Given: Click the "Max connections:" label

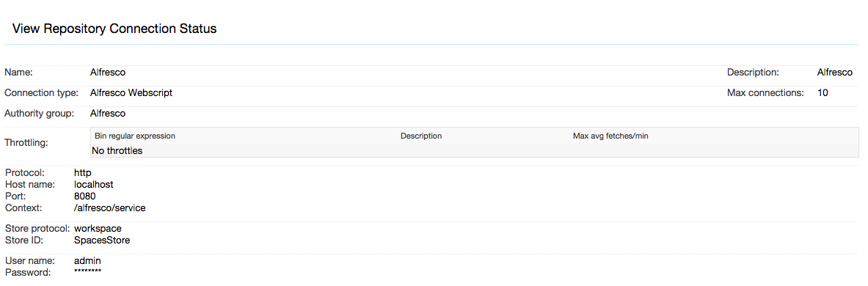Looking at the screenshot, I should coord(765,93).
